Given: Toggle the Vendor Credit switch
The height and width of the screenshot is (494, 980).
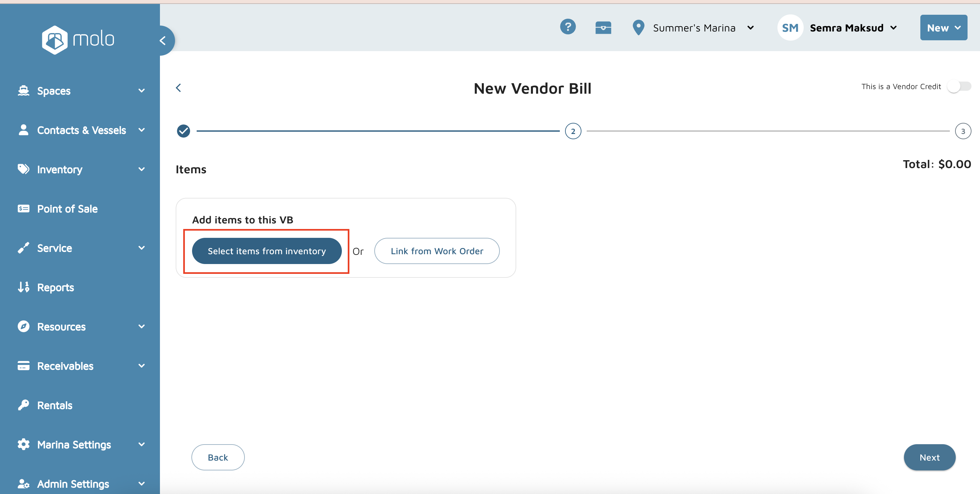Looking at the screenshot, I should coord(959,87).
